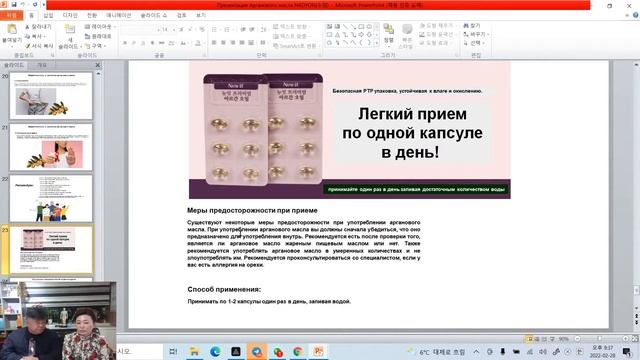Click the Cut (잘라내기) button
Viewport: 640px width, 360px height.
click(x=38, y=27)
